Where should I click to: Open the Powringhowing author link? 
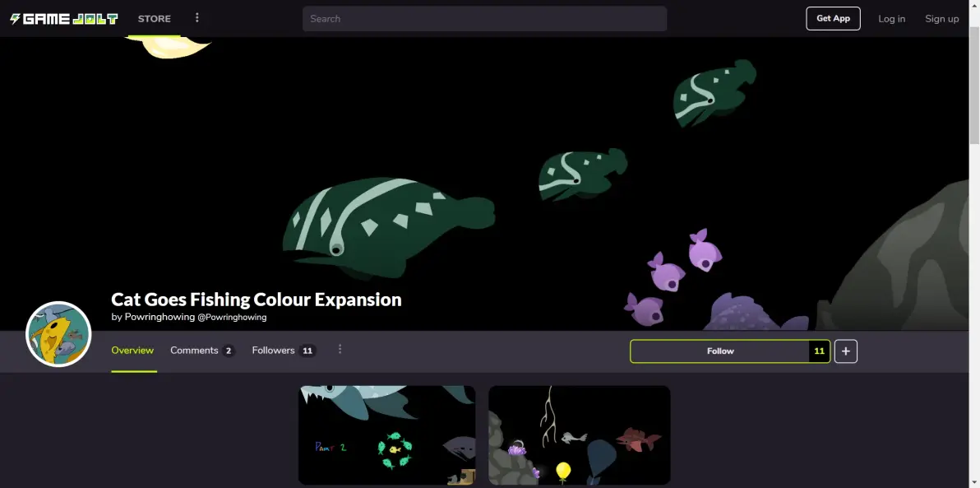(x=159, y=317)
